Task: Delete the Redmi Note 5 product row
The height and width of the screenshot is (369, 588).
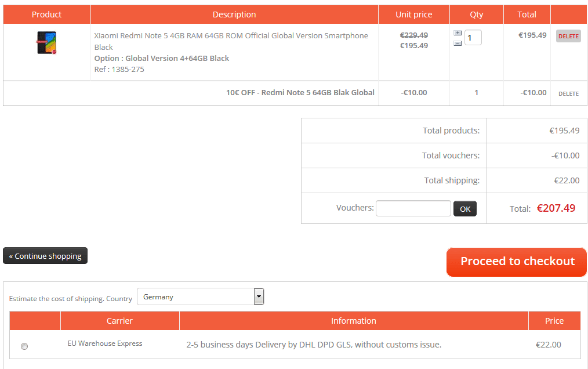Action: pos(568,36)
